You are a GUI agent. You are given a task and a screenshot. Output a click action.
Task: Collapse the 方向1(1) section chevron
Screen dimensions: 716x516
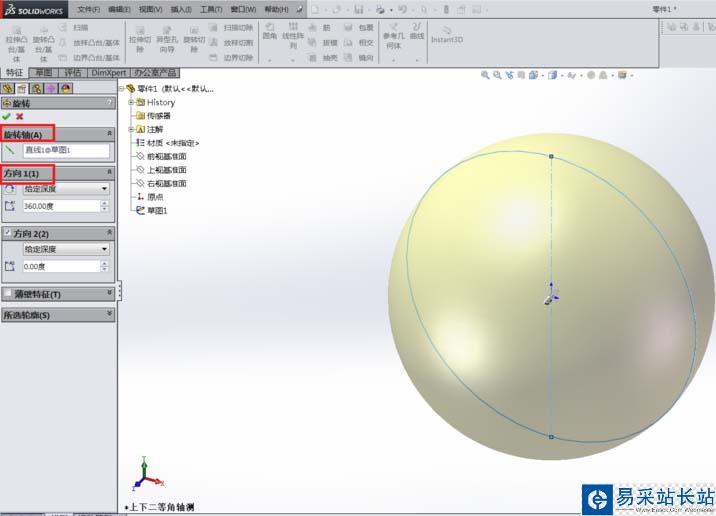tap(110, 172)
